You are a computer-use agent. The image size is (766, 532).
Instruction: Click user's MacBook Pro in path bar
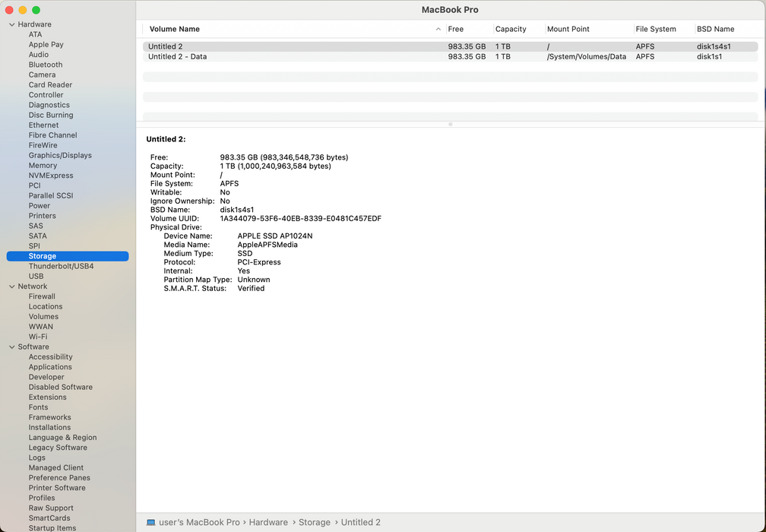[x=199, y=522]
